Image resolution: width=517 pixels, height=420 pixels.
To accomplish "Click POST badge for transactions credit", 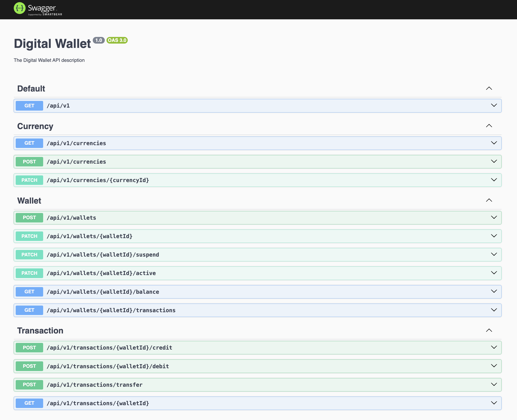I will (x=29, y=348).
